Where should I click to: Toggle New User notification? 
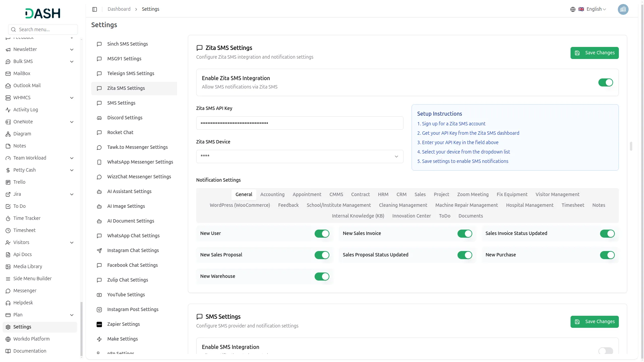322,234
